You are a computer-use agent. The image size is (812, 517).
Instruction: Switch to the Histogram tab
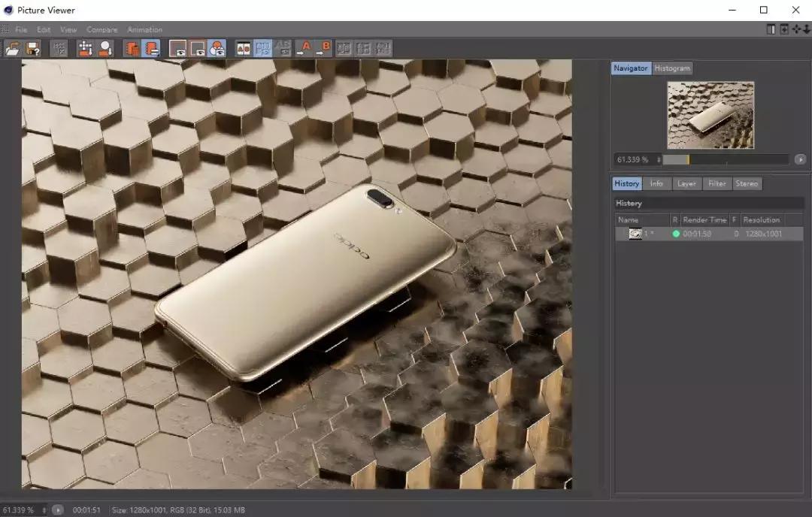pyautogui.click(x=671, y=68)
